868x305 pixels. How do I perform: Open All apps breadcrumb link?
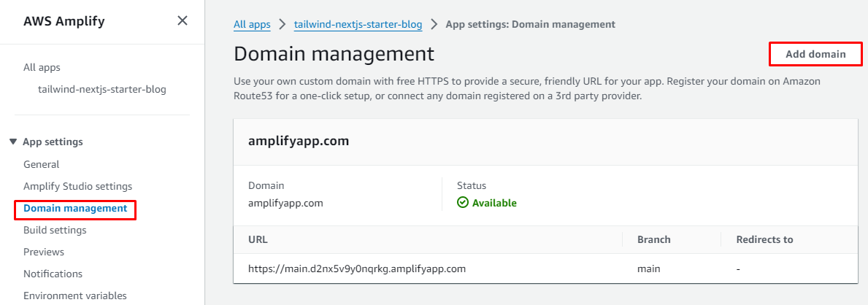pyautogui.click(x=252, y=24)
